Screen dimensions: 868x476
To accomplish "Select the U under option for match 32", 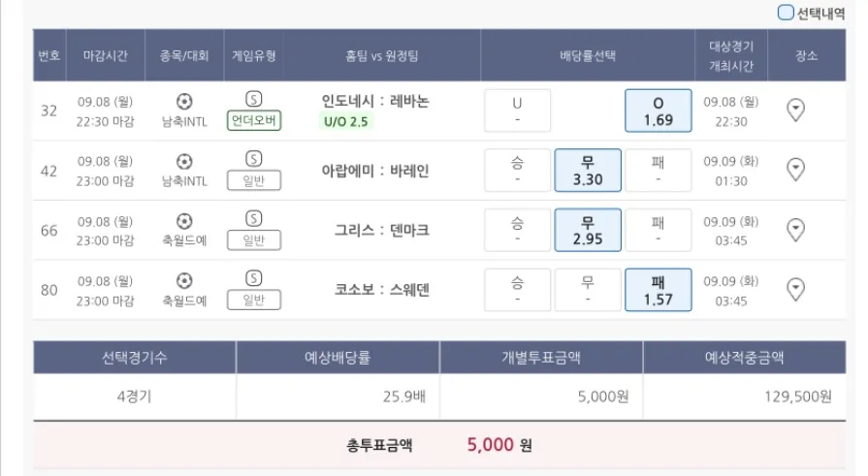I will point(517,111).
